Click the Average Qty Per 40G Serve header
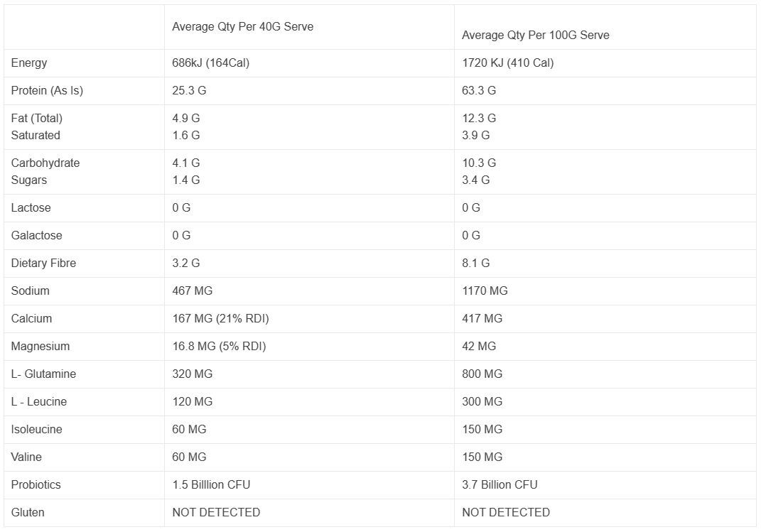Viewport: 761px width, 532px height. (243, 27)
